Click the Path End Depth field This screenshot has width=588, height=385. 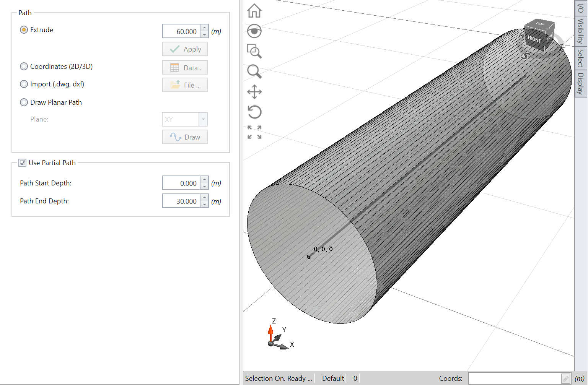click(182, 201)
